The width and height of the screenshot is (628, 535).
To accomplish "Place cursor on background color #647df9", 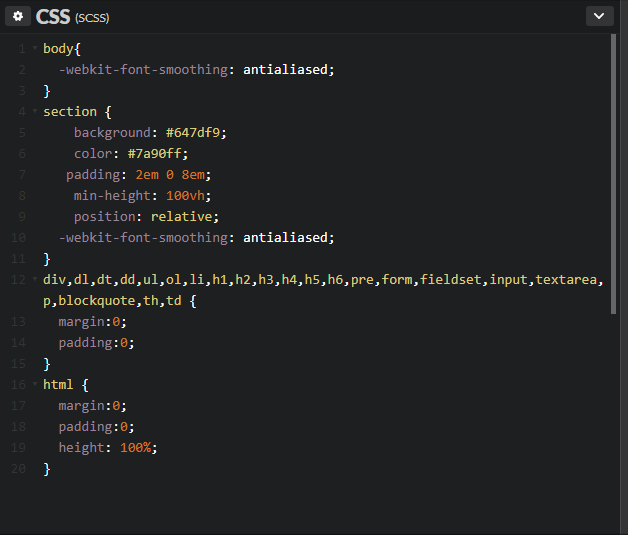I will [193, 133].
